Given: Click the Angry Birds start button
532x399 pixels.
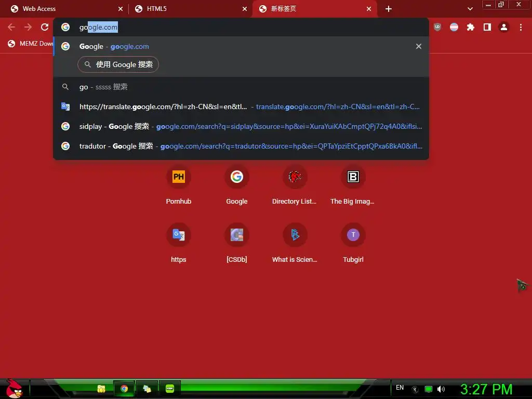Looking at the screenshot, I should pyautogui.click(x=14, y=389).
